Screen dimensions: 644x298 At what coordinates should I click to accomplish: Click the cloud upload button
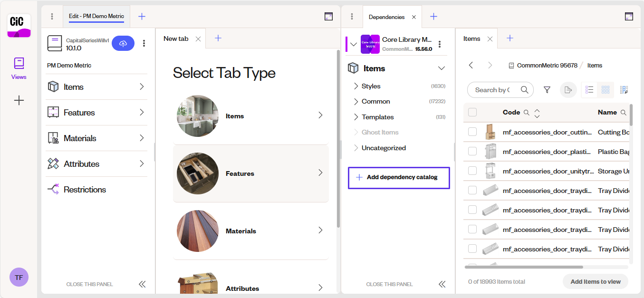pos(123,43)
